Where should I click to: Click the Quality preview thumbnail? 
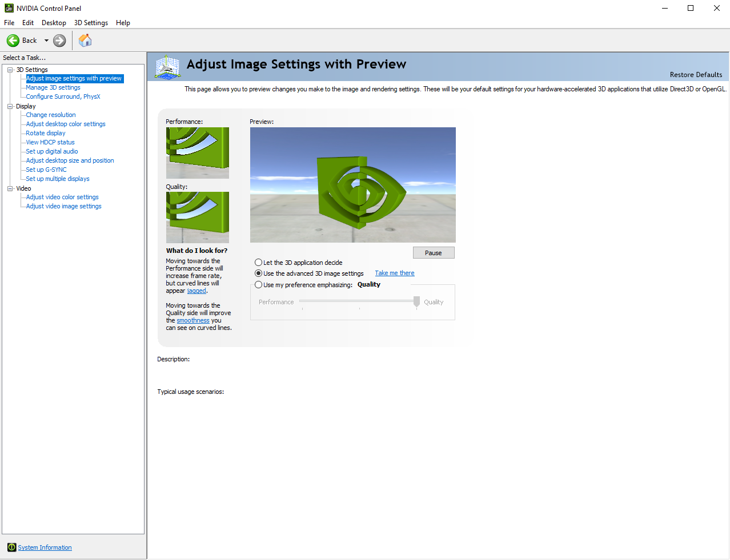198,217
